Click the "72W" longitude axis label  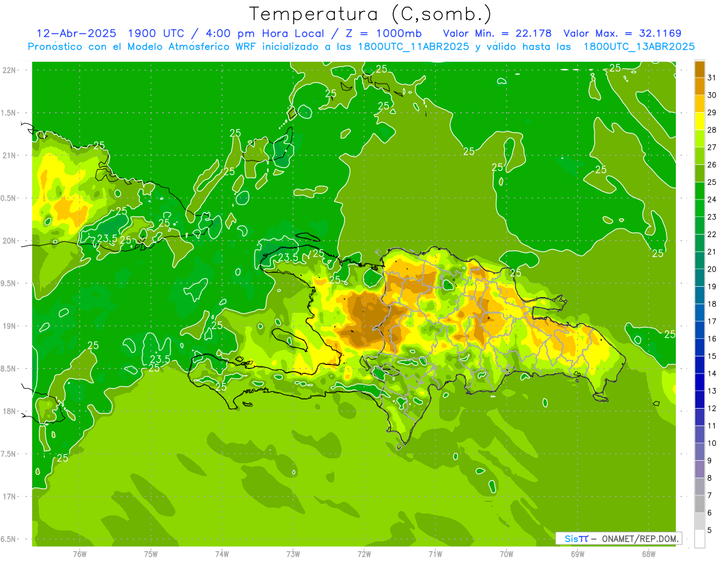364,554
